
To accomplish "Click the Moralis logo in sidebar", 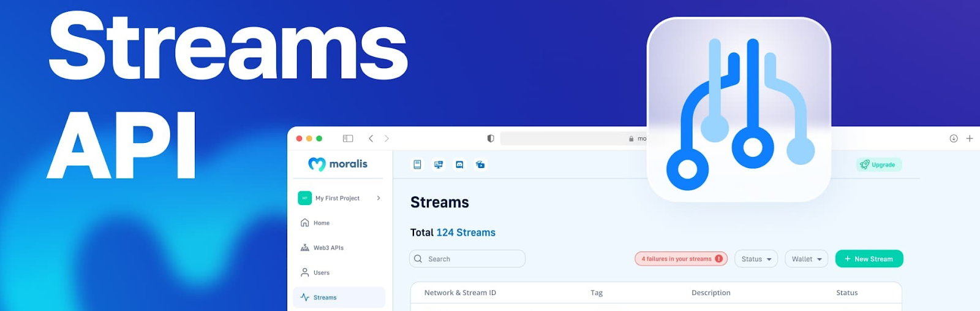I will [x=337, y=164].
